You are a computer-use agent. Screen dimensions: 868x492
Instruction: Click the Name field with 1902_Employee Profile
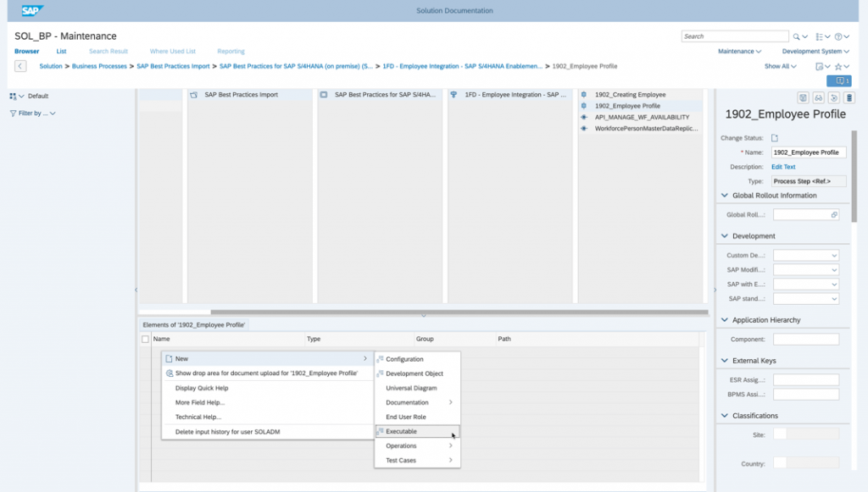pos(808,152)
